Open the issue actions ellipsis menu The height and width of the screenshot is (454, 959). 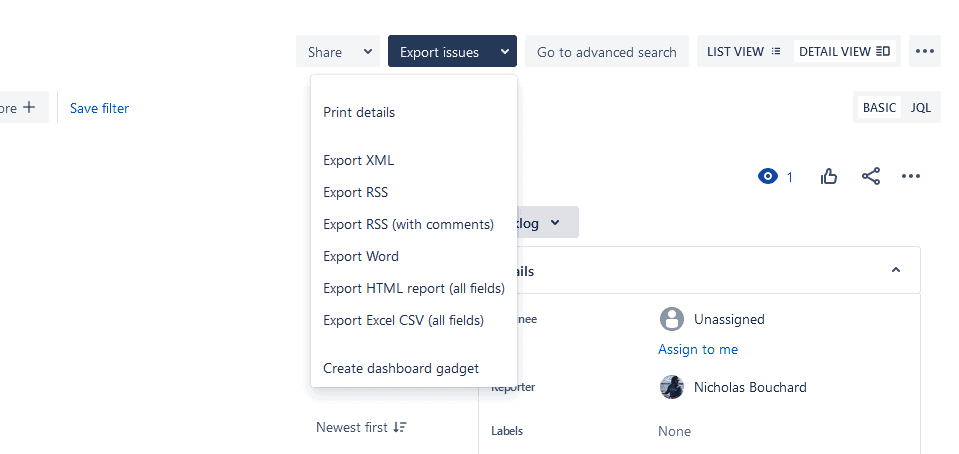tap(911, 176)
